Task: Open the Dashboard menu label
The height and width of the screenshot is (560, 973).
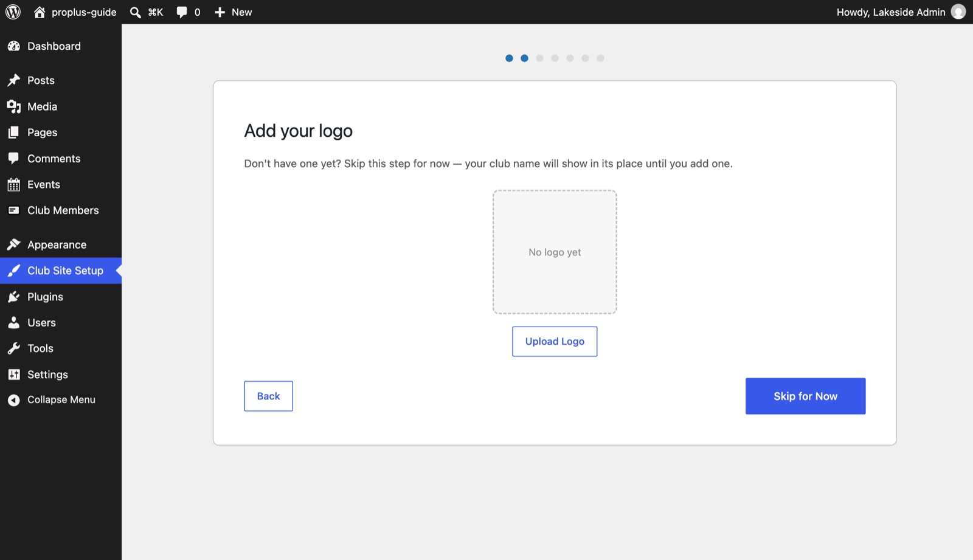Action: [54, 46]
